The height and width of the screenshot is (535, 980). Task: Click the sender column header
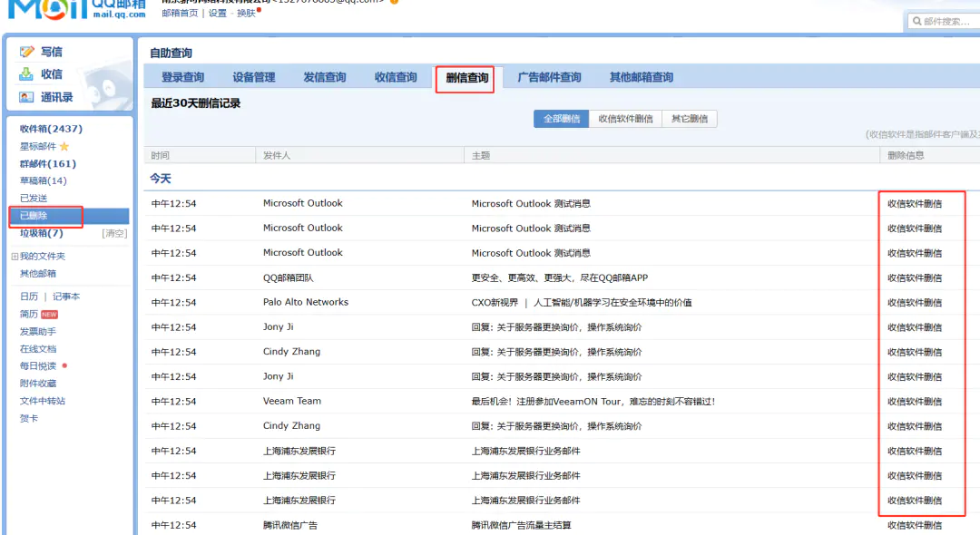pyautogui.click(x=276, y=155)
